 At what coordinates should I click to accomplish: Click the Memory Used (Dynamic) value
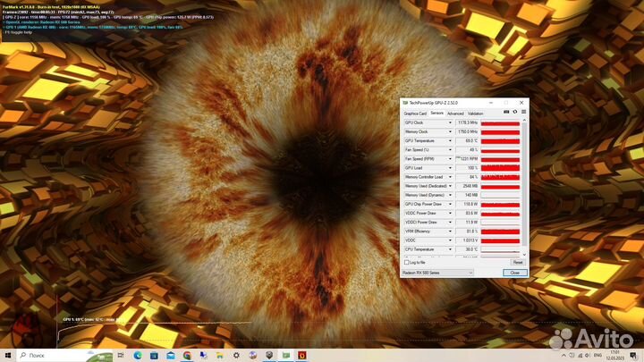click(x=467, y=195)
